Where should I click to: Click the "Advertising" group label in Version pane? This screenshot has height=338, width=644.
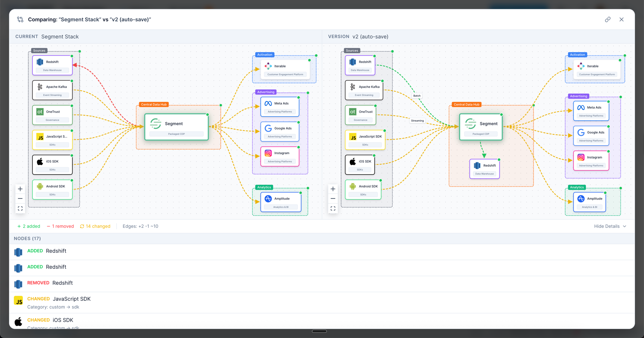[578, 96]
